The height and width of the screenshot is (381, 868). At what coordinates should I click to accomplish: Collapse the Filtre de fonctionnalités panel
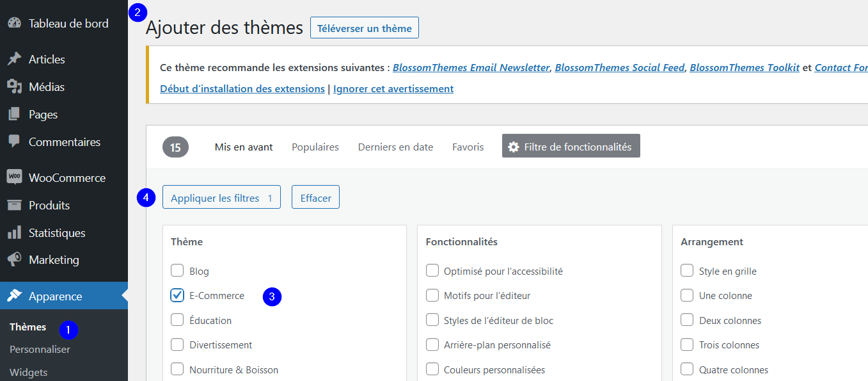tap(571, 147)
